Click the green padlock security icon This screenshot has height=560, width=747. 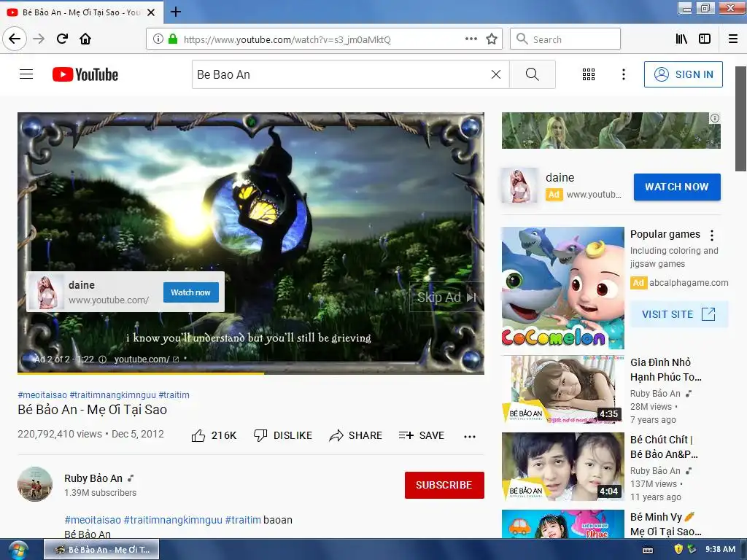173,39
